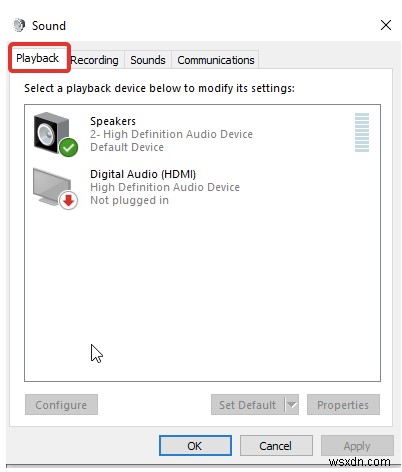Open Properties for selected device
Image resolution: width=402 pixels, height=472 pixels.
point(343,405)
